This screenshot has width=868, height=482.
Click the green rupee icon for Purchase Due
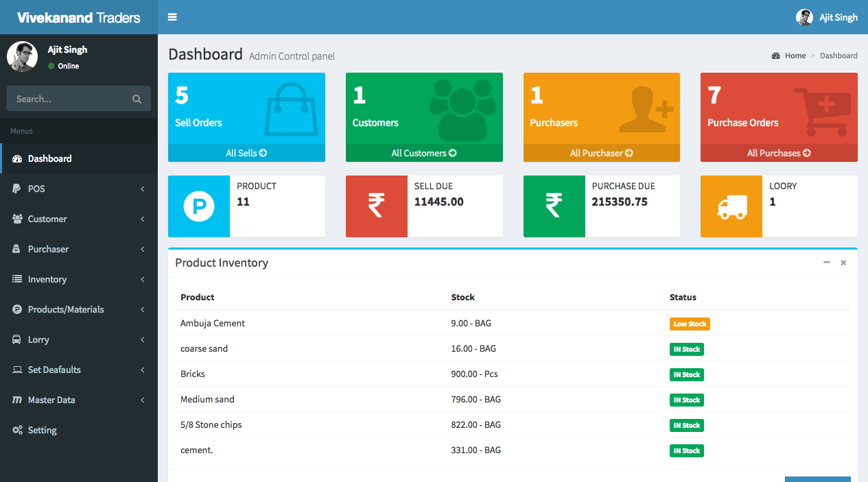point(554,206)
